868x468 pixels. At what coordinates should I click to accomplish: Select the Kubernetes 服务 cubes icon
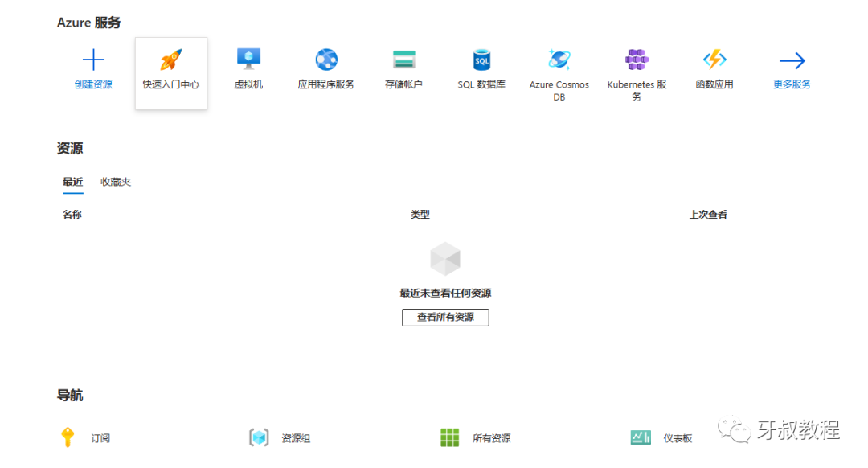tap(637, 60)
